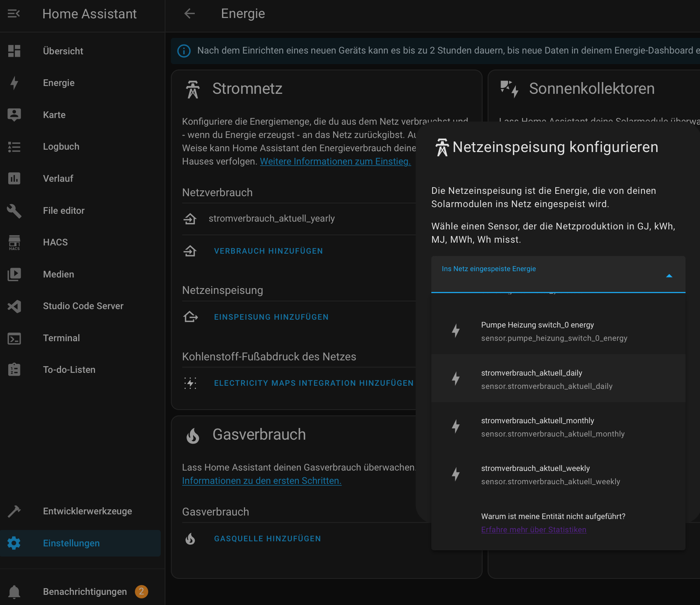Click the HACS store icon

14,242
